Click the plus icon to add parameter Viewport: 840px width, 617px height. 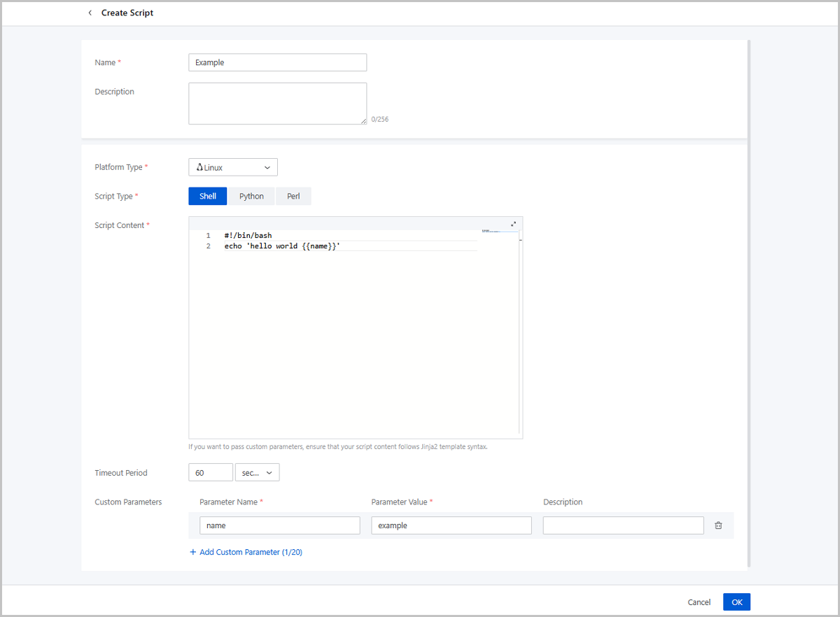193,552
